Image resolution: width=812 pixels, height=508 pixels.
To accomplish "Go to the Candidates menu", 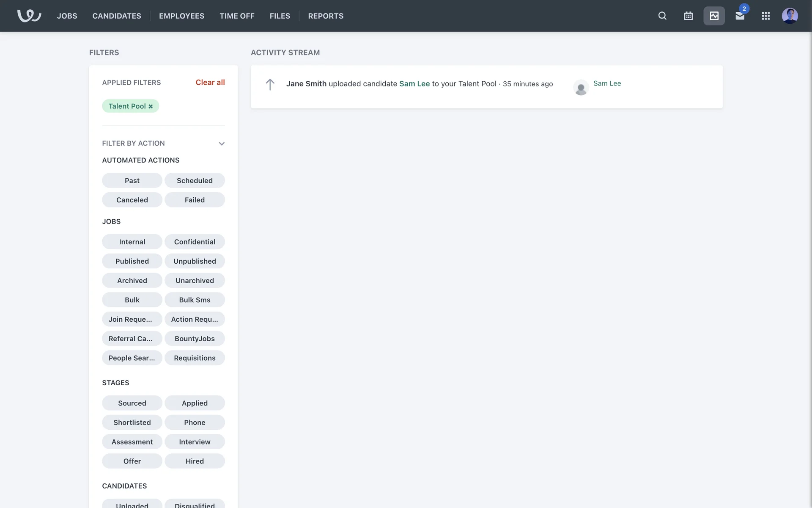I will 117,16.
